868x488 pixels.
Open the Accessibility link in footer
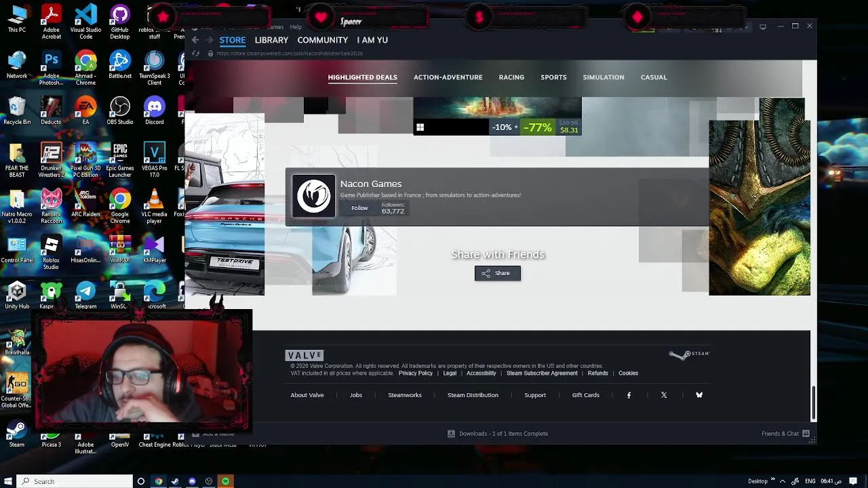(481, 373)
